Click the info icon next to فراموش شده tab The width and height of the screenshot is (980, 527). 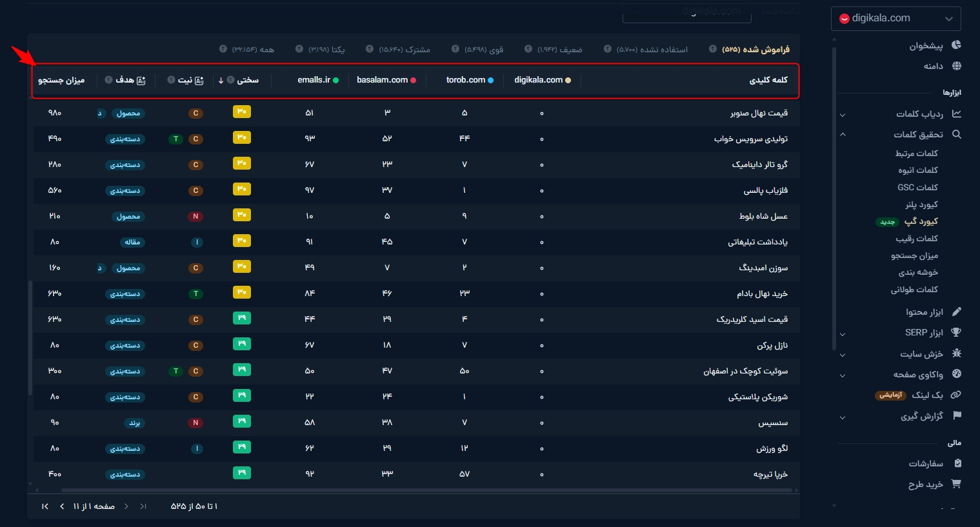[713, 49]
